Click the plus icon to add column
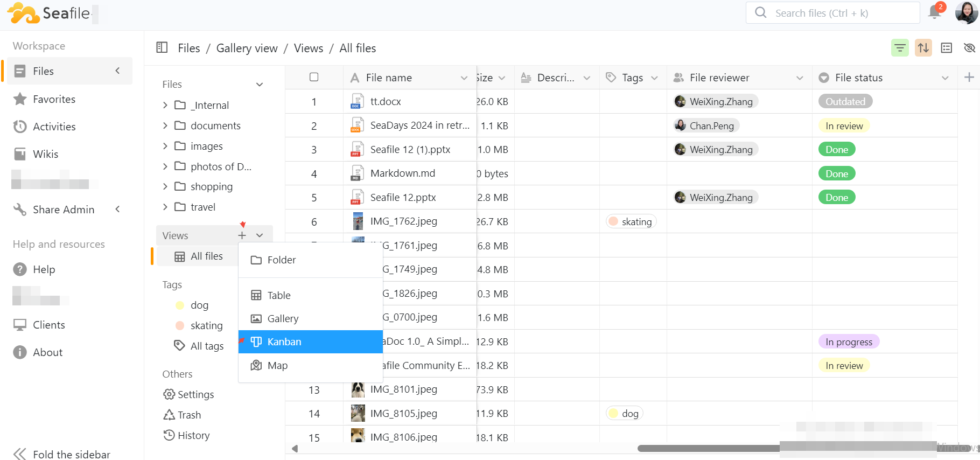Screen dimensions: 980x460 969,78
